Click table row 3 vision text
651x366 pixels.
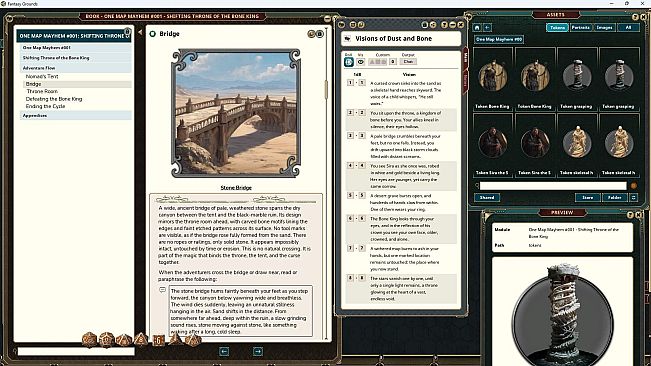point(405,146)
